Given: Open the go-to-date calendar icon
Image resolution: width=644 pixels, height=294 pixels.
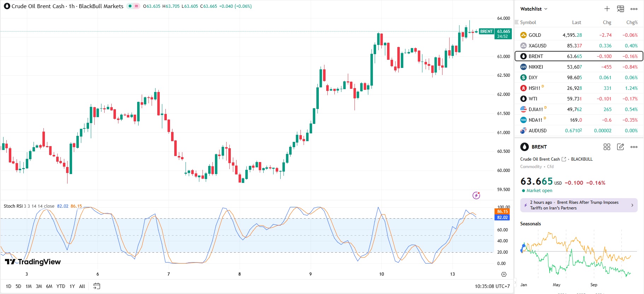Looking at the screenshot, I should pyautogui.click(x=96, y=286).
